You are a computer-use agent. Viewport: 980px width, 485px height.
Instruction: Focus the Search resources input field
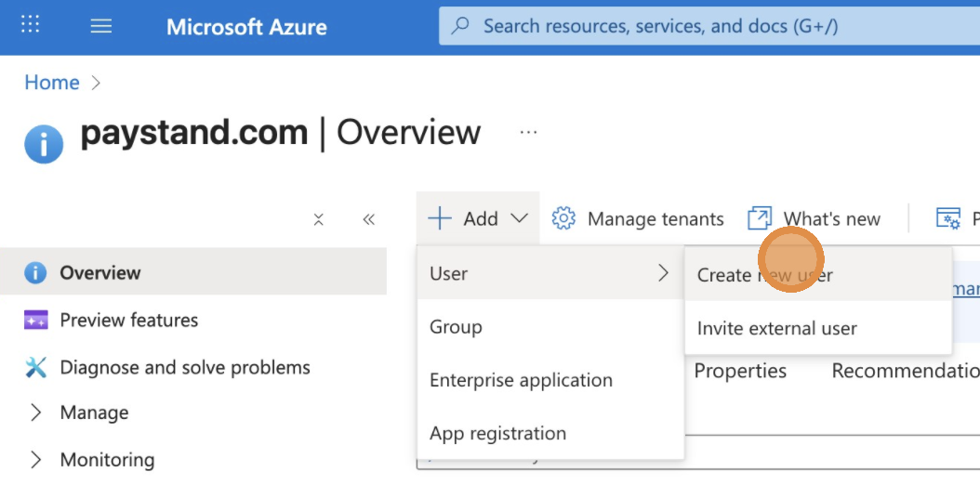(709, 26)
